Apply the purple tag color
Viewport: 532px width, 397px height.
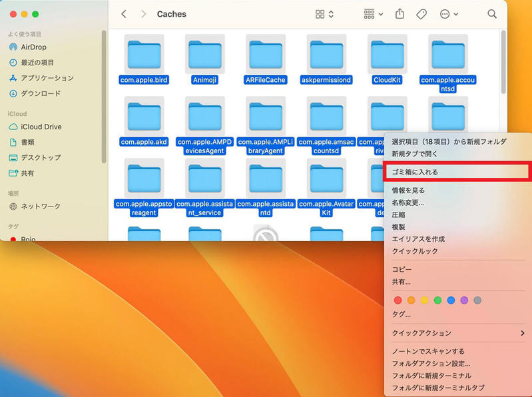(x=464, y=300)
